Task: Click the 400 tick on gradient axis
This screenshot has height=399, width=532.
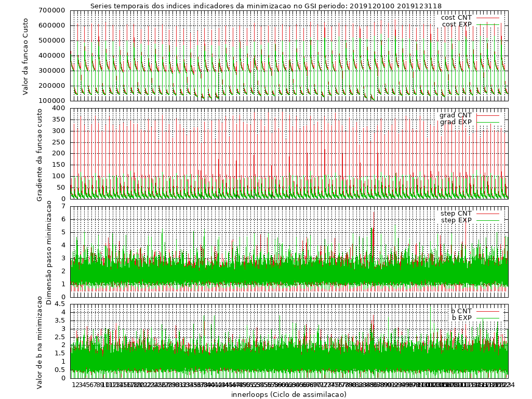Action: point(59,108)
